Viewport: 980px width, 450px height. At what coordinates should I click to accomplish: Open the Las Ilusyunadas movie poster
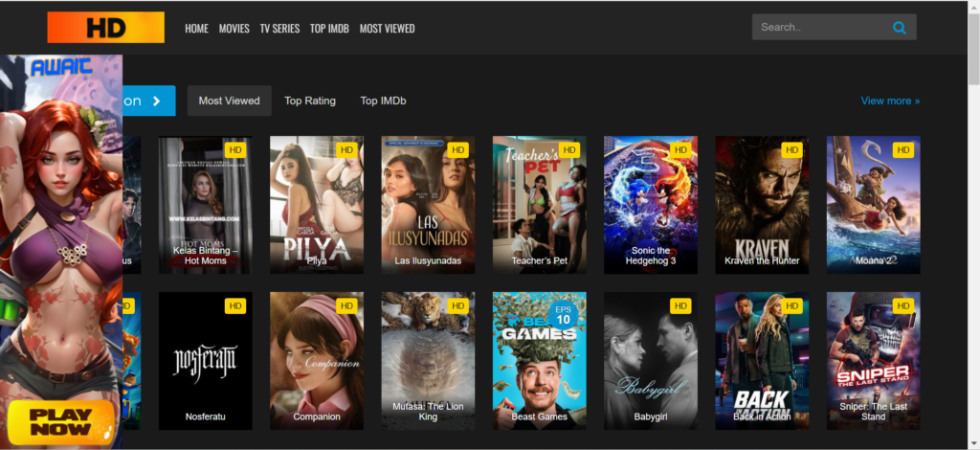428,205
